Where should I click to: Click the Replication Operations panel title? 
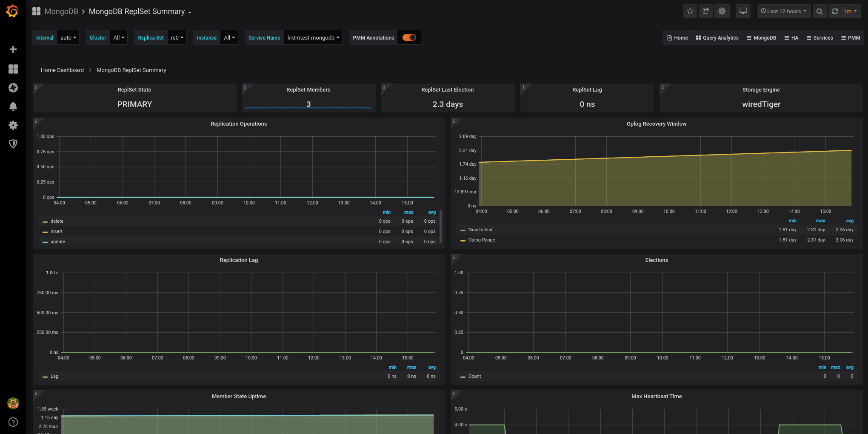point(239,124)
